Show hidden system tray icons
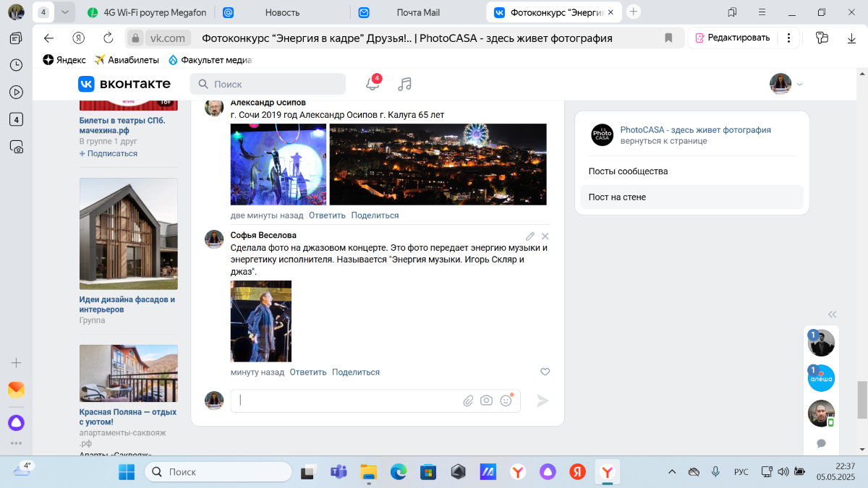868x488 pixels. (x=672, y=472)
